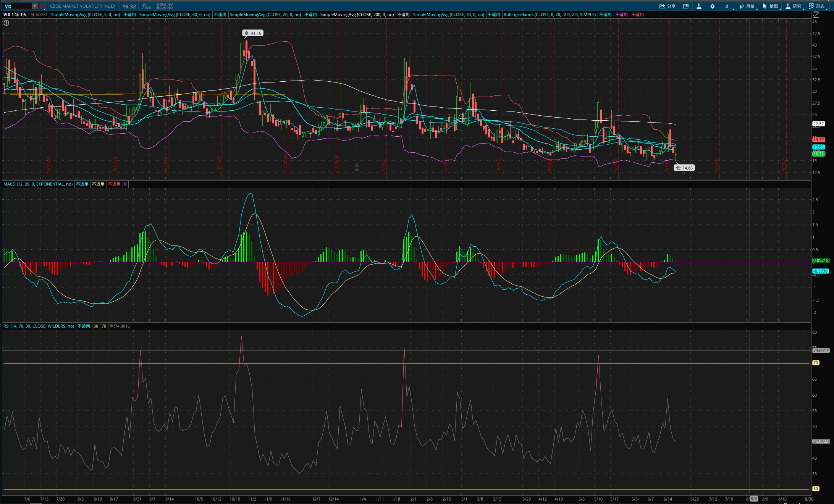Image resolution: width=834 pixels, height=504 pixels.
Task: Click the MACD (12, 26, 9, EXPONENTIAL) label
Action: [38, 184]
